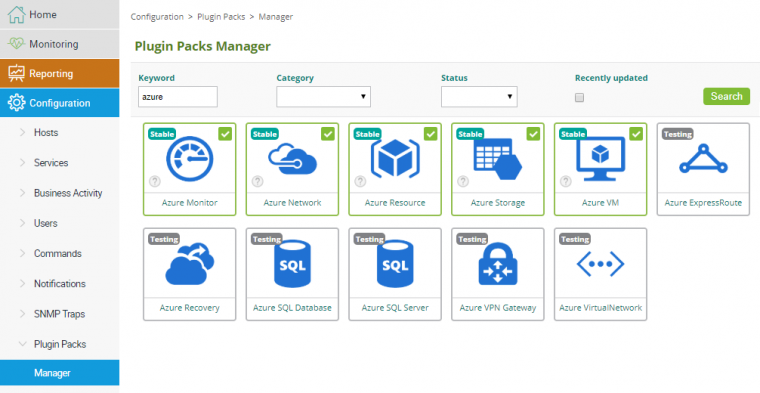Expand the Hosts submenu chevron

click(x=22, y=132)
